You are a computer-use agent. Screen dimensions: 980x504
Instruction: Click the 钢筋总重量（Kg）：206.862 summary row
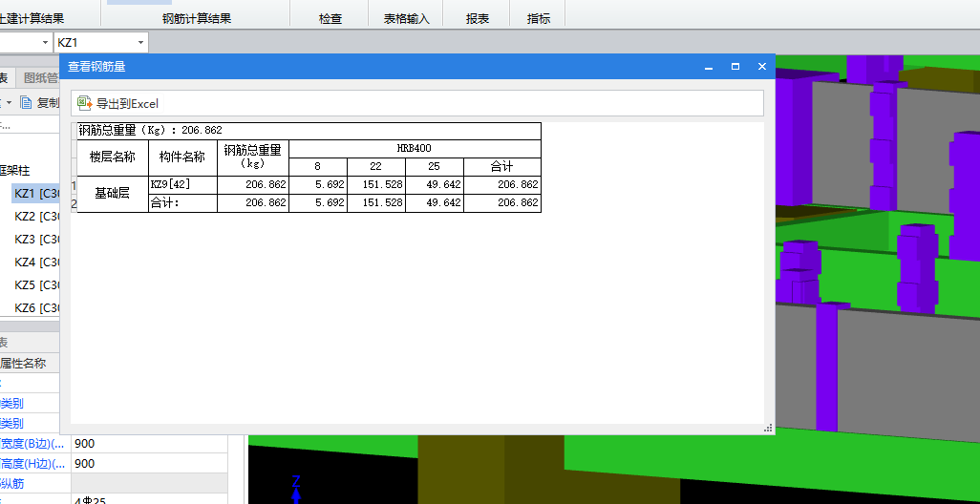309,131
